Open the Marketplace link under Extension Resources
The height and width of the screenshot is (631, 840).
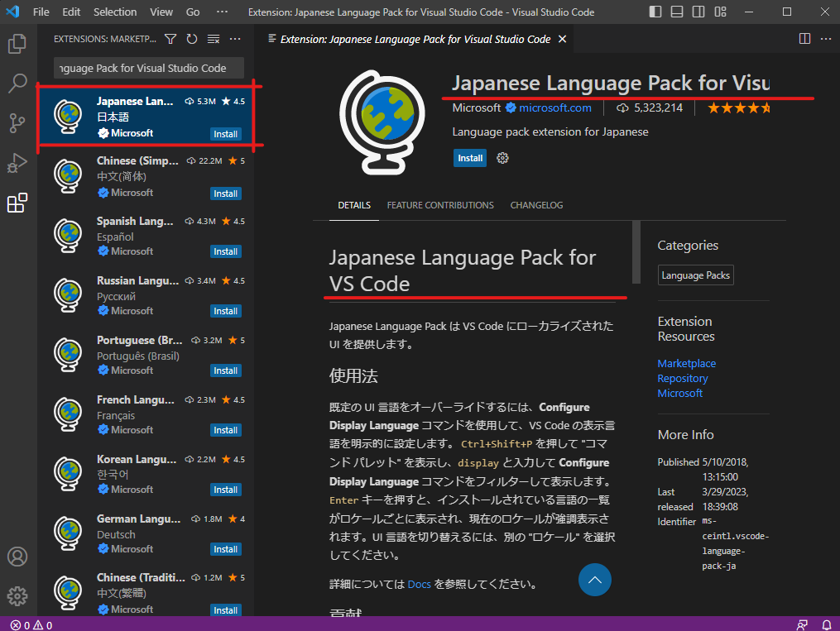tap(686, 363)
